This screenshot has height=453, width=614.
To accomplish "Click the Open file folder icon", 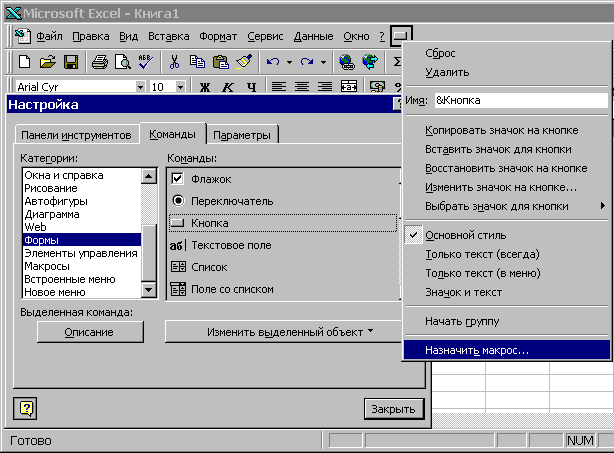I will click(x=47, y=62).
